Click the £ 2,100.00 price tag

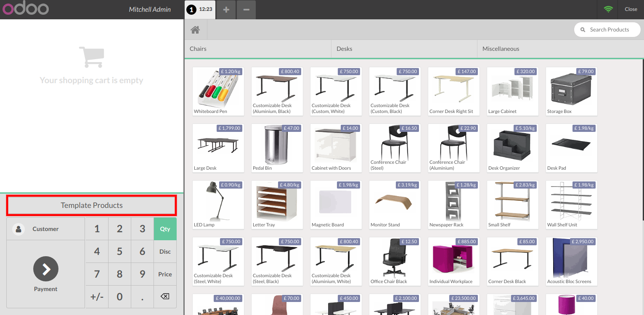[405, 298]
